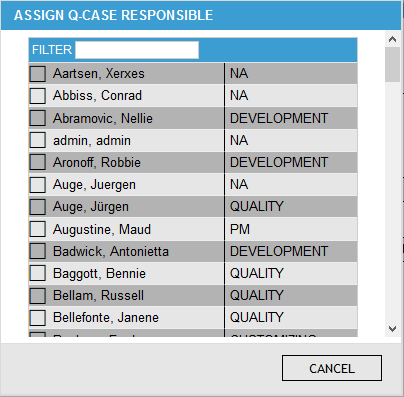Select the Augustine, Maud name entry

(x=102, y=229)
